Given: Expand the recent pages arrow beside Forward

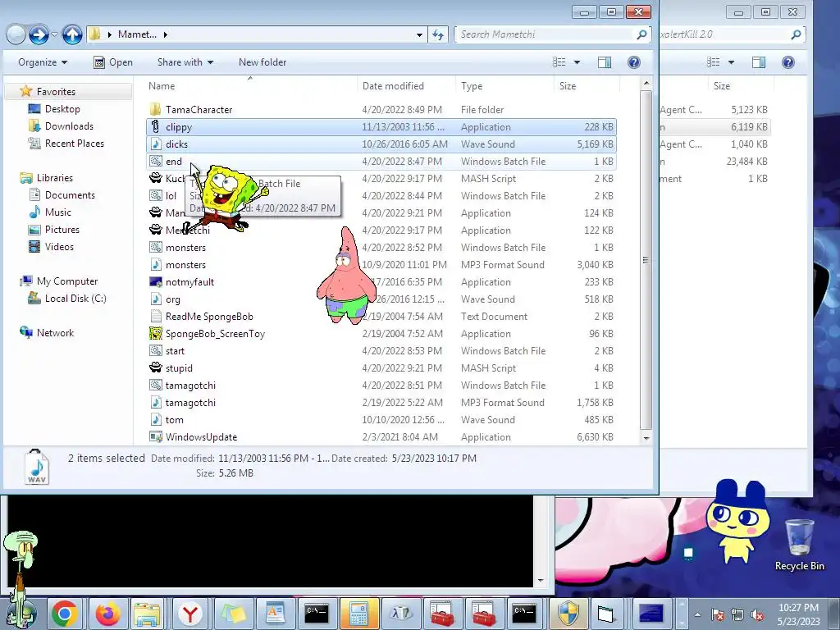Looking at the screenshot, I should tap(54, 34).
